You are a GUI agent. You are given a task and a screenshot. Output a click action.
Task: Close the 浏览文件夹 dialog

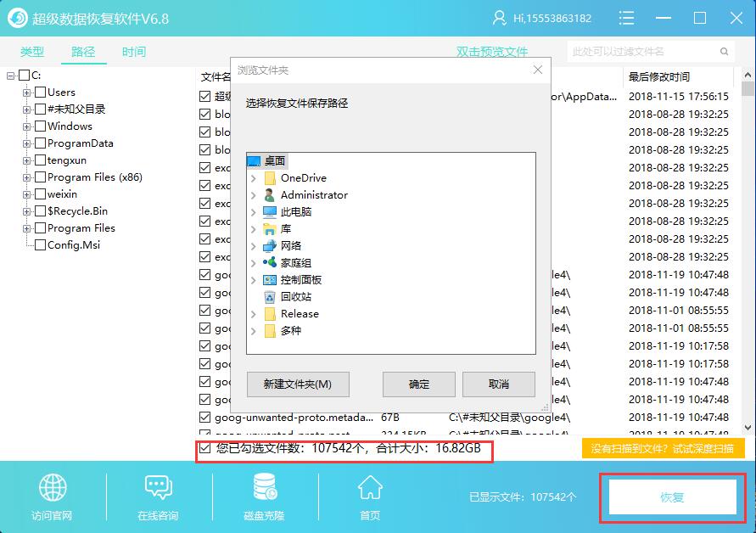pos(538,70)
